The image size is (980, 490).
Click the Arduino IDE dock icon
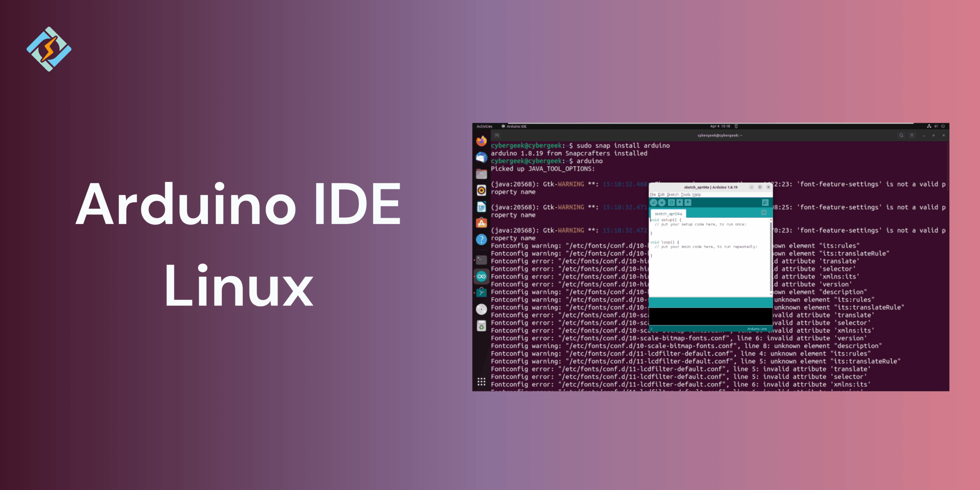coord(481,276)
